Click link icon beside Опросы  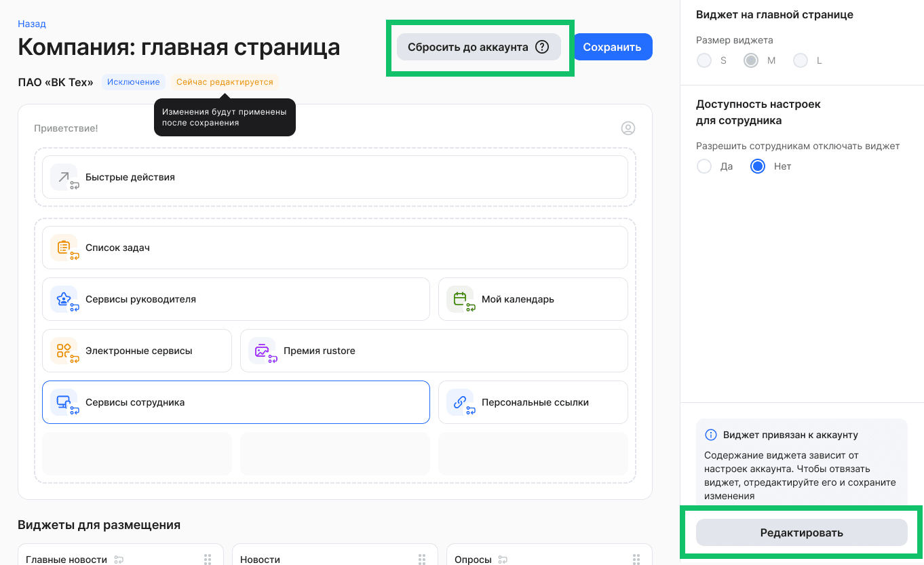click(503, 560)
